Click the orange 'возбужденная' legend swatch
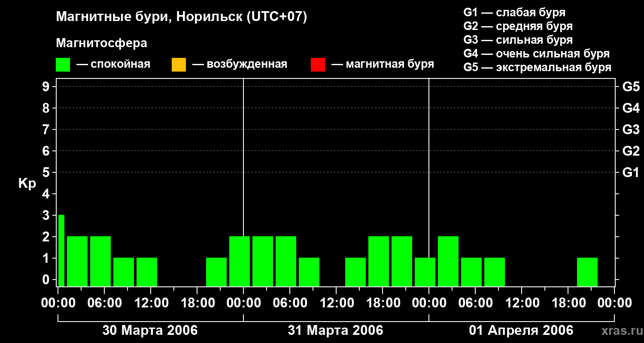This screenshot has width=644, height=343. pos(179,65)
